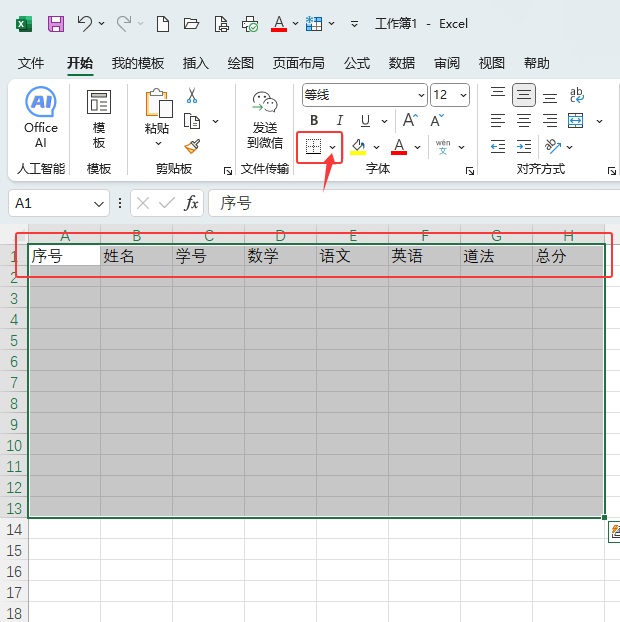620x622 pixels.
Task: Toggle align text left
Action: 498,121
